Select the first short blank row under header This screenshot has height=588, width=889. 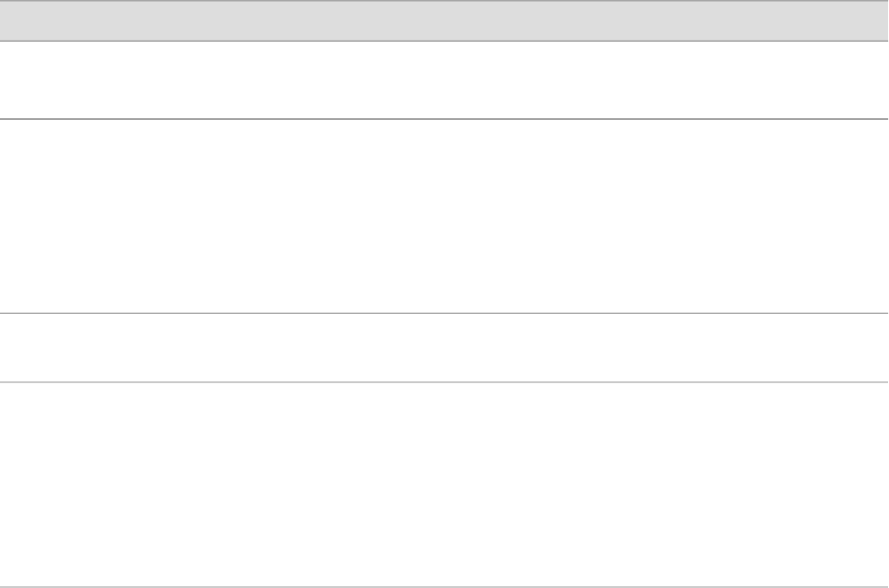pos(444,80)
